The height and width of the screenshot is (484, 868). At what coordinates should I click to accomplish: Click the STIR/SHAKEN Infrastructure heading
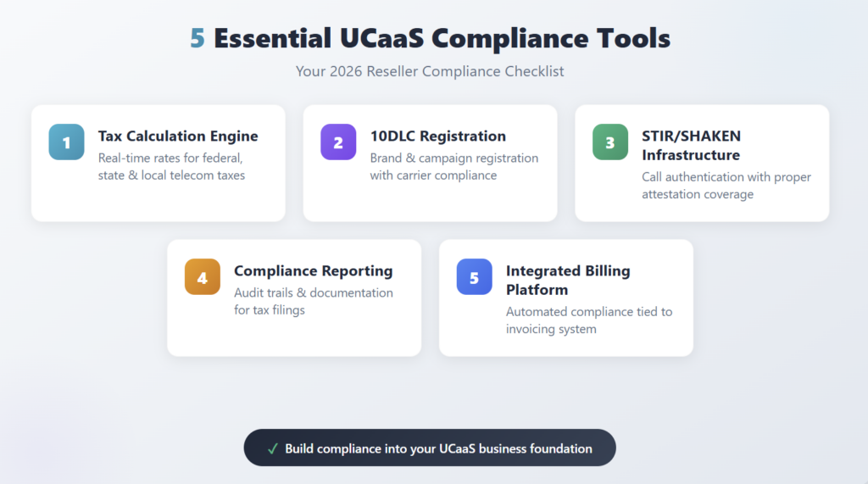click(691, 145)
